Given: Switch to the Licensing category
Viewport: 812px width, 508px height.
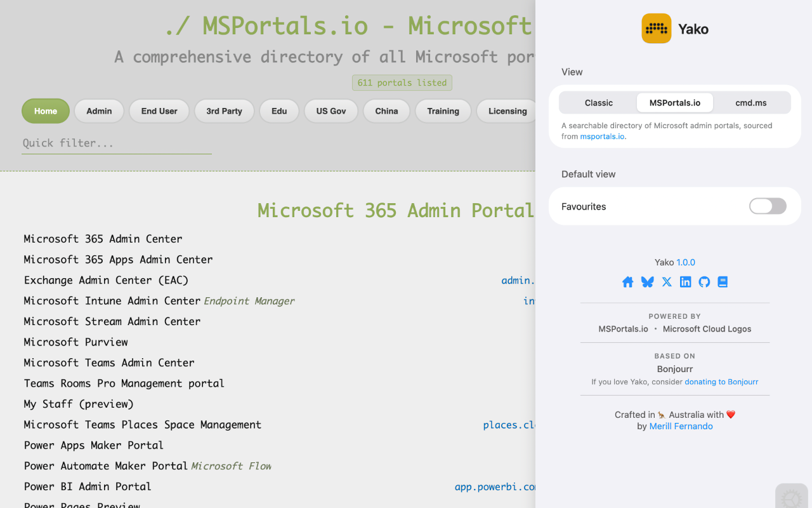Looking at the screenshot, I should pos(507,111).
